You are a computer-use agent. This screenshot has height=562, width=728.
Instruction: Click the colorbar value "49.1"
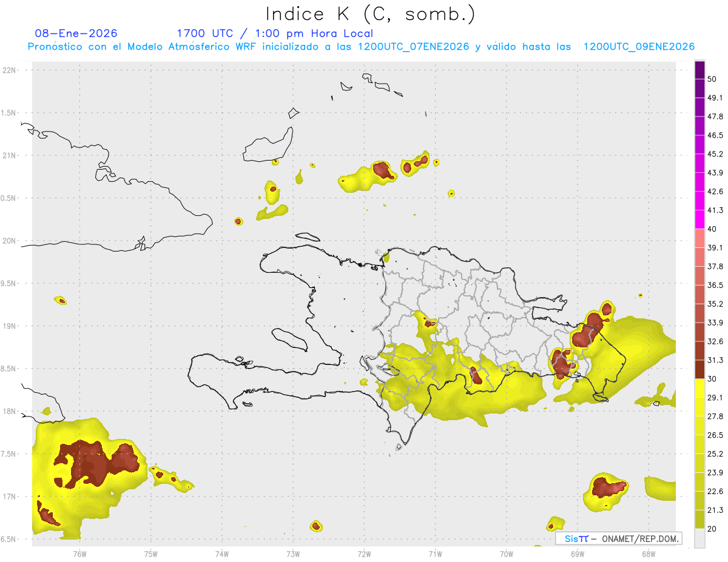click(716, 98)
